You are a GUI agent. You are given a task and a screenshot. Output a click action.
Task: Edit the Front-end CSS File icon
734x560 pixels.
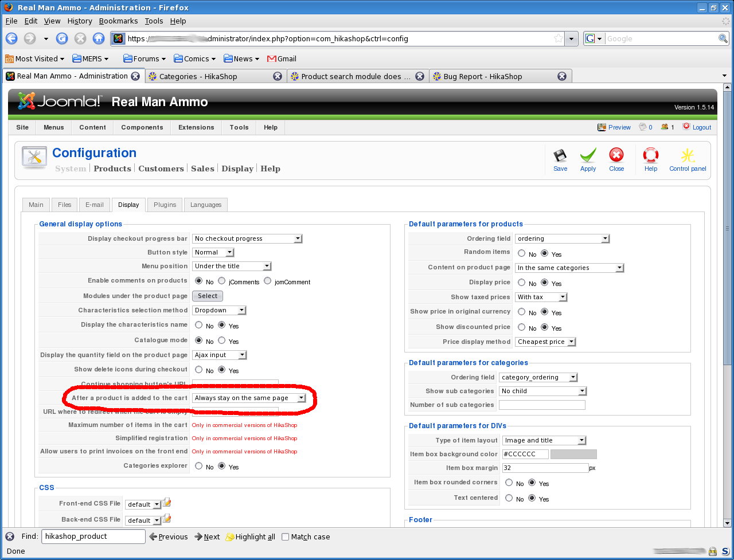click(167, 503)
